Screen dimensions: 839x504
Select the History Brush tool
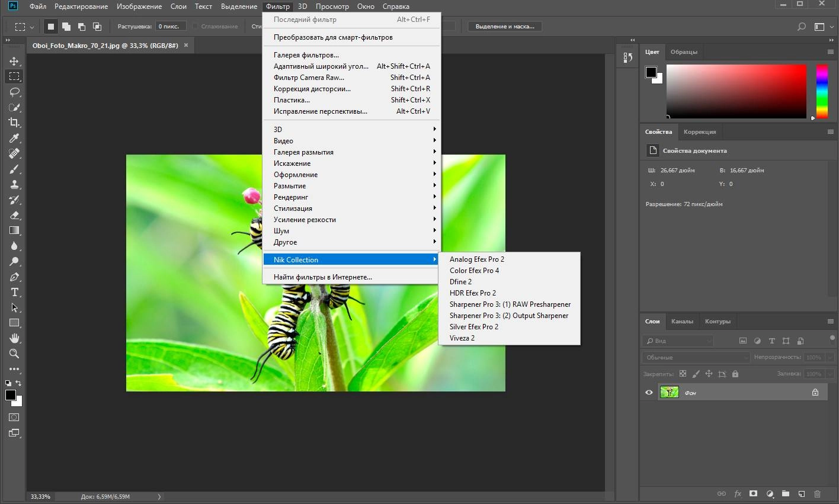pyautogui.click(x=14, y=200)
